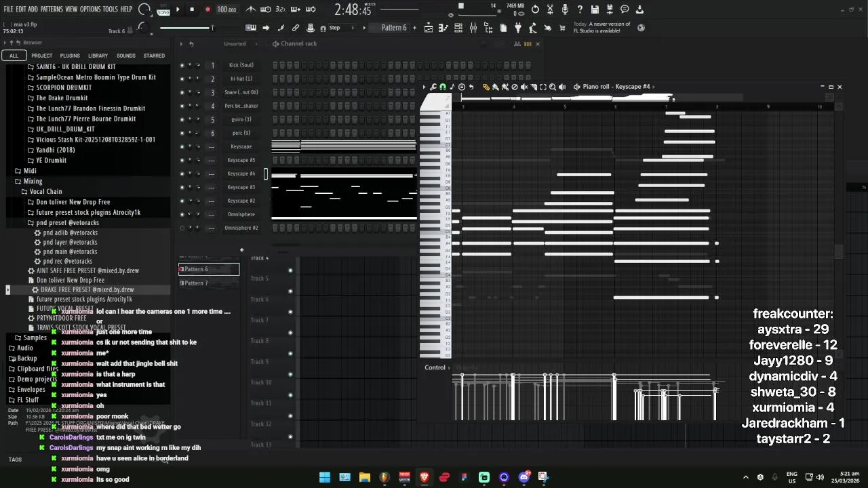Select Pattern 7 in the picker
The width and height of the screenshot is (868, 488).
(x=209, y=283)
